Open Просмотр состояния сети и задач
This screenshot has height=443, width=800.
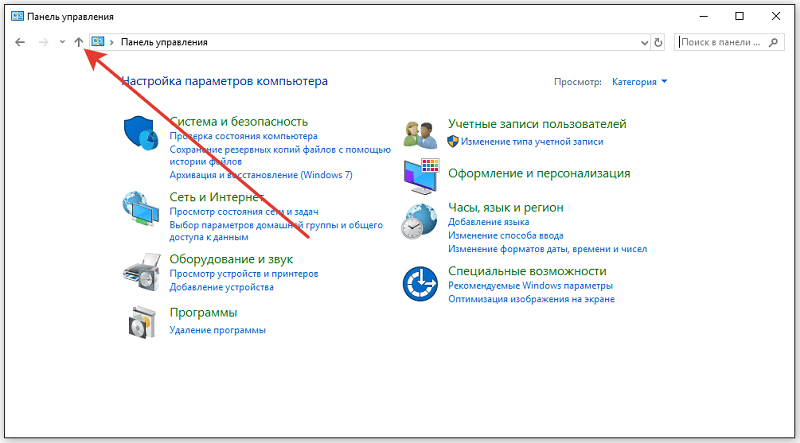pos(244,212)
